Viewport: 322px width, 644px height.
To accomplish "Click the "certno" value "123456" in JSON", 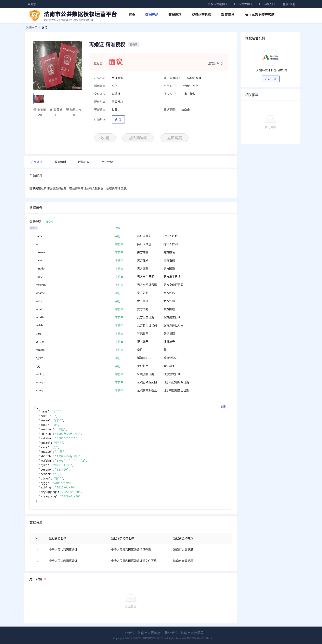I will click(62, 470).
